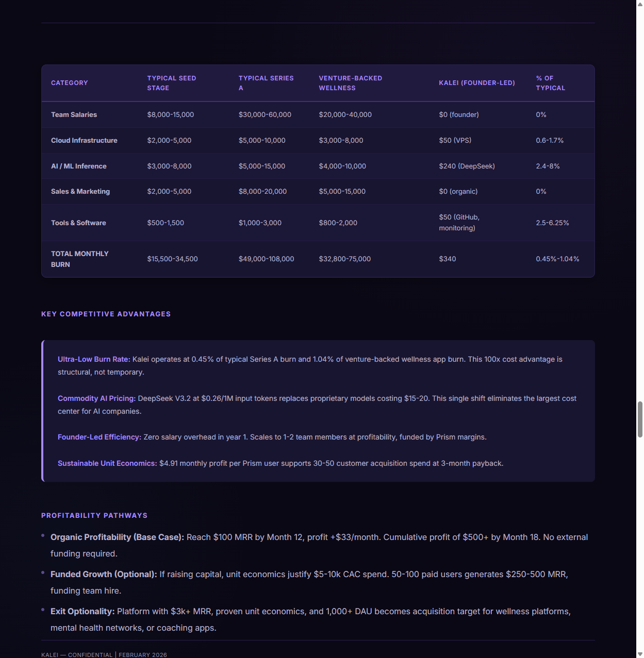Select the Team Salaries row label
This screenshot has height=658, width=644.
click(x=74, y=115)
